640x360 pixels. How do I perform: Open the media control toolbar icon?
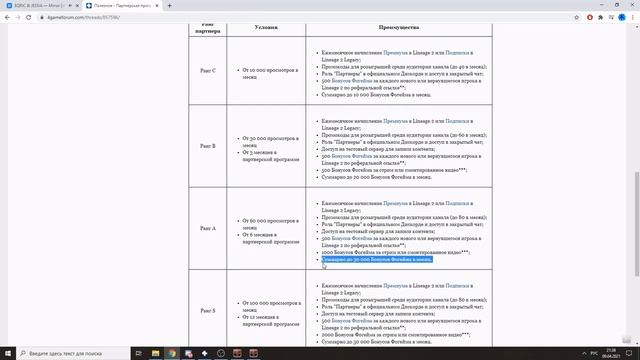(611, 18)
